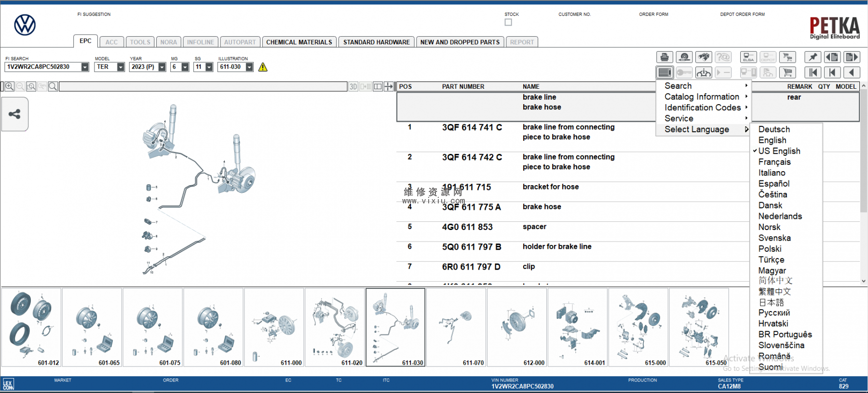Image resolution: width=868 pixels, height=393 pixels.
Task: Click part number 5Q0 611 797 B
Action: click(x=471, y=247)
